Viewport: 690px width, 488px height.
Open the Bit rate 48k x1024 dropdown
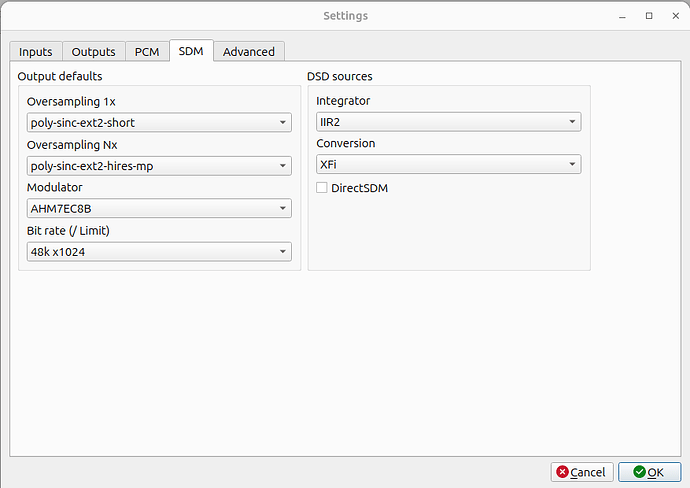point(159,252)
